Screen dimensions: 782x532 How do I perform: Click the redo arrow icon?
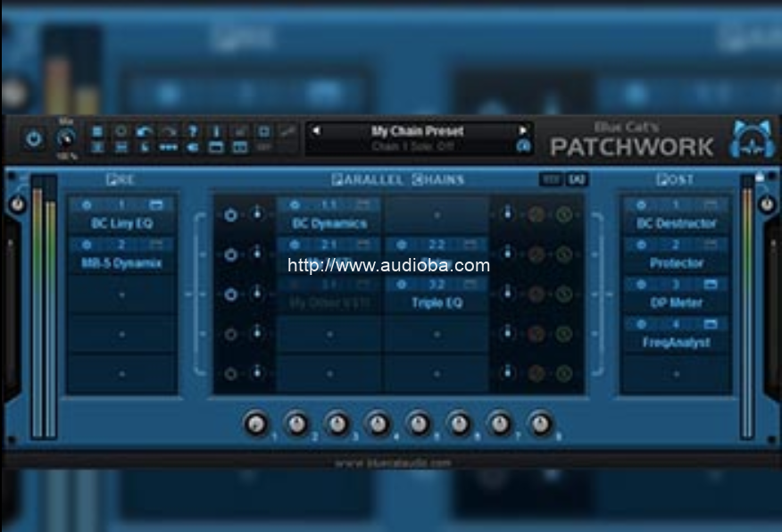[169, 131]
